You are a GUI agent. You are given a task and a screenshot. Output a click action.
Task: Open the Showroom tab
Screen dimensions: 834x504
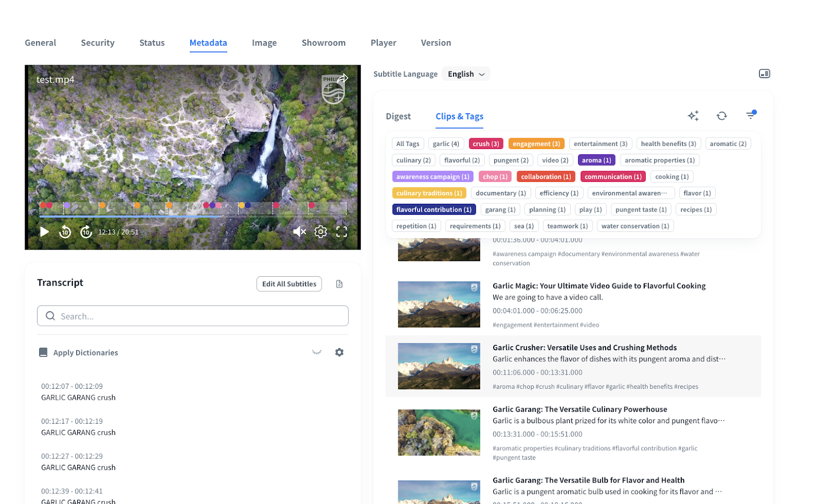point(323,43)
